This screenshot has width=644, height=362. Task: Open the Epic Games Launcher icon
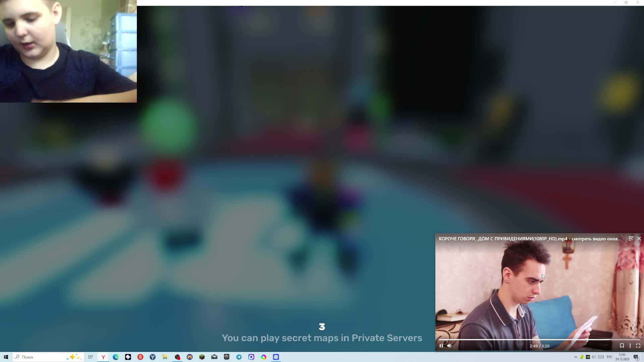(227, 357)
